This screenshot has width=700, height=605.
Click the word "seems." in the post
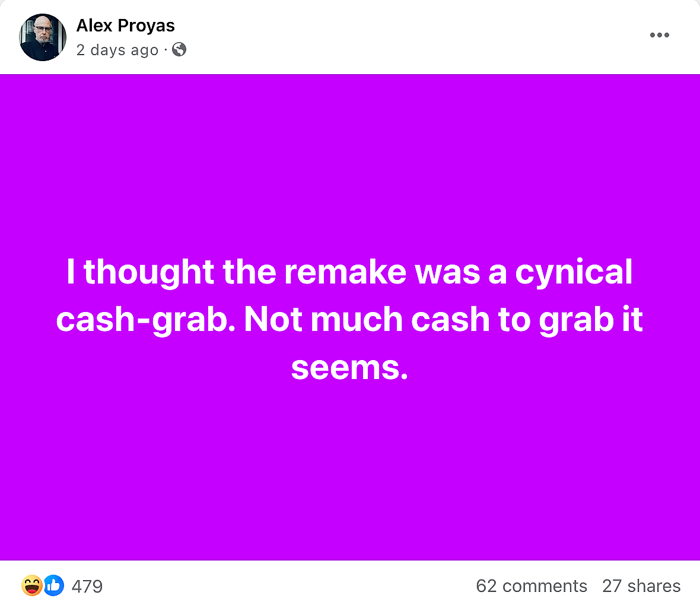coord(349,368)
